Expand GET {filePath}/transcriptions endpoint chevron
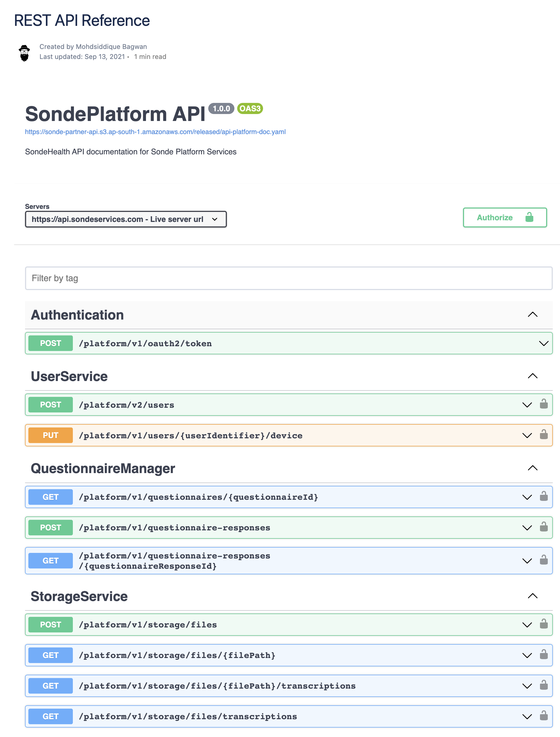 pyautogui.click(x=527, y=686)
